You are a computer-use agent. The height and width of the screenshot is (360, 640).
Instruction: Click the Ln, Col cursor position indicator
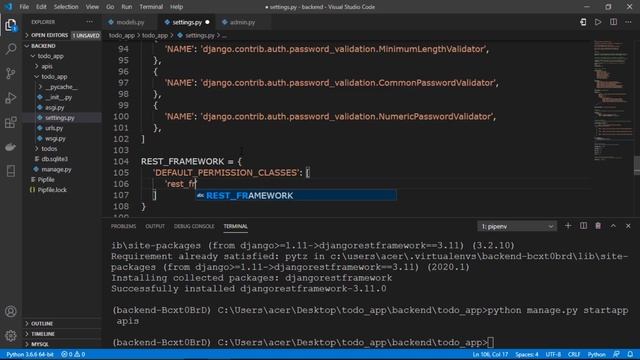pos(490,354)
